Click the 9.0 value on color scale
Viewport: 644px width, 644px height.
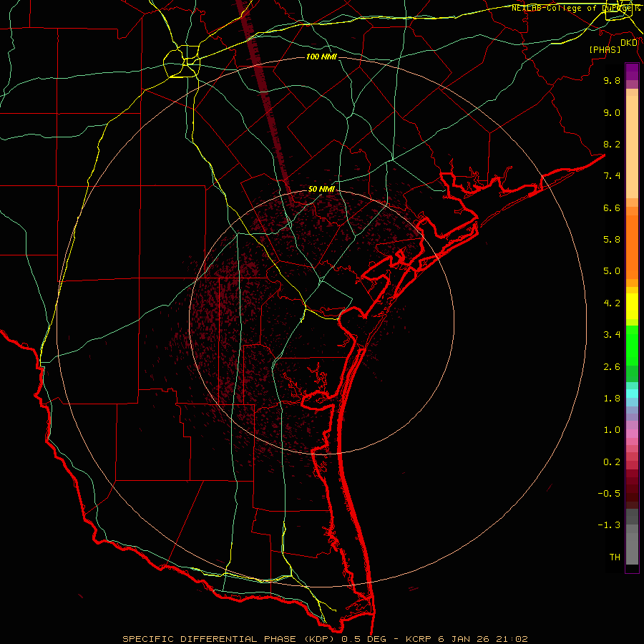tap(612, 112)
